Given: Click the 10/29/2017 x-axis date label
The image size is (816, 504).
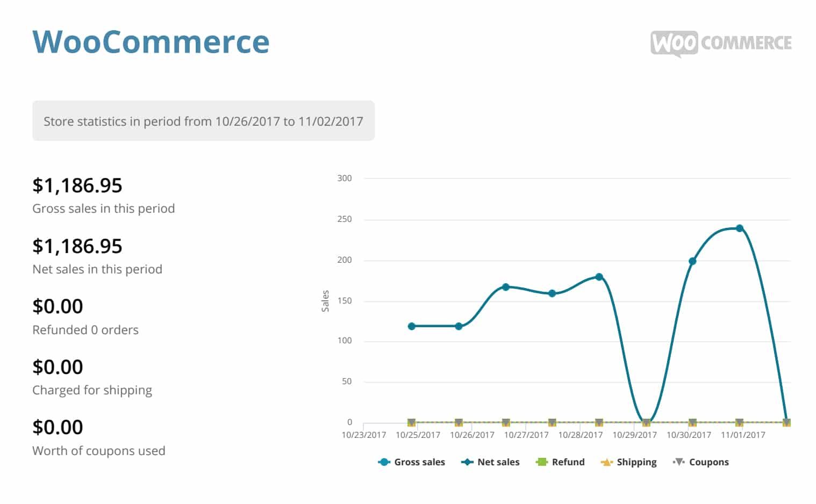Looking at the screenshot, I should coord(635,435).
